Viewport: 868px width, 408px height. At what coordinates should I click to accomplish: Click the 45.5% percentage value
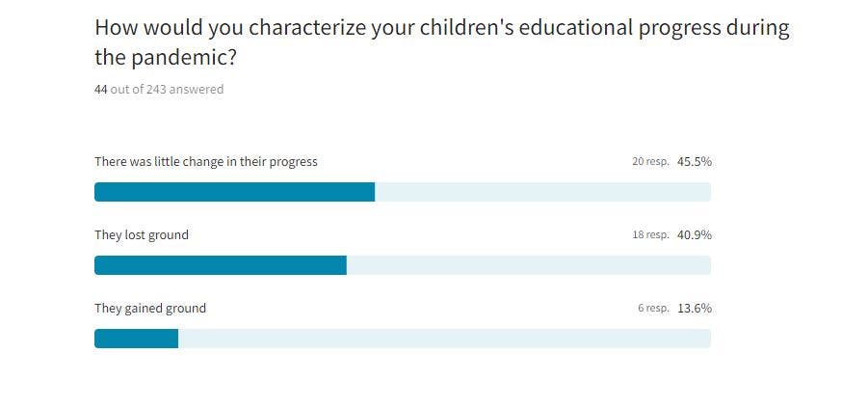point(694,161)
